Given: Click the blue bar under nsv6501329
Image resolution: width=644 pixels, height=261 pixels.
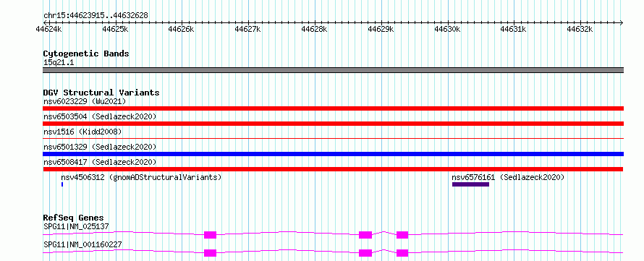Looking at the screenshot, I should 333,154.
